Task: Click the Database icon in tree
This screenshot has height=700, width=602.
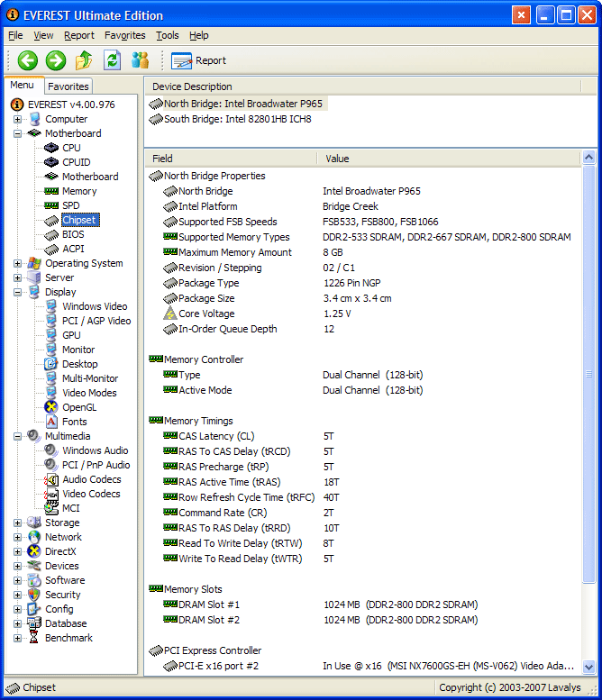Action: [x=34, y=623]
